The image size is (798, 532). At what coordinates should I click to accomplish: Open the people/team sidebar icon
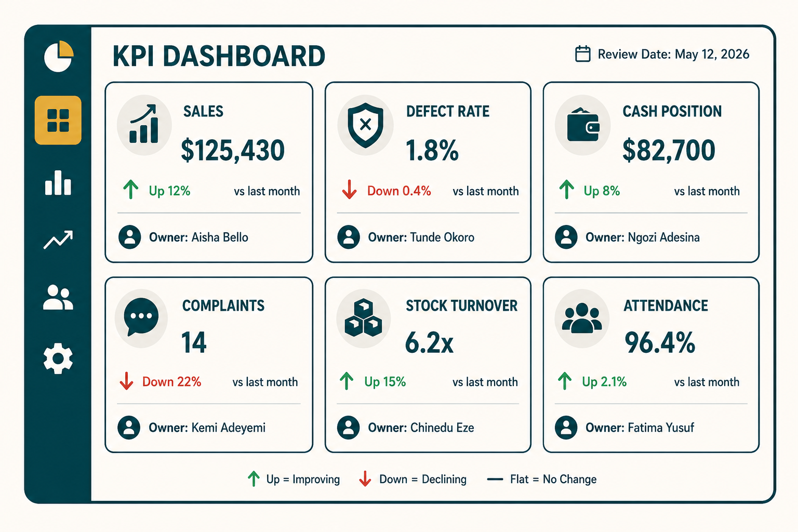pyautogui.click(x=58, y=297)
